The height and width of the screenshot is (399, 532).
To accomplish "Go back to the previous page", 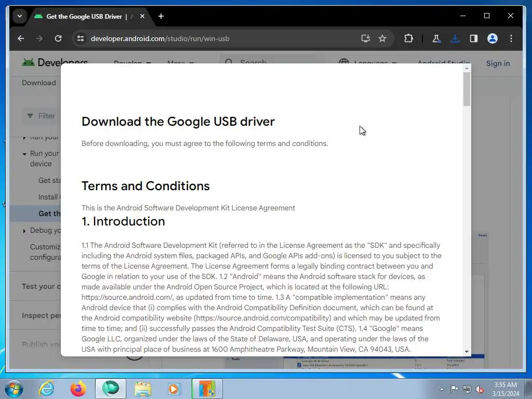I will point(21,38).
